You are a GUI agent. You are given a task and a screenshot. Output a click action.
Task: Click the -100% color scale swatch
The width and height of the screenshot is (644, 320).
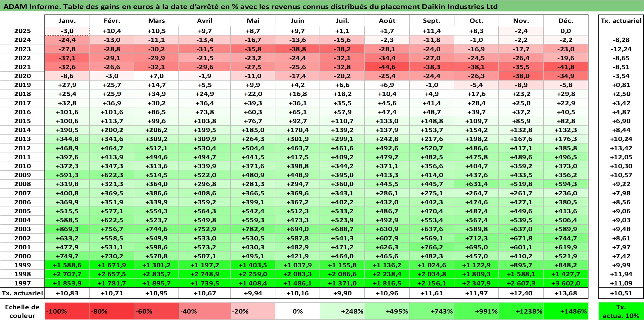(x=67, y=311)
